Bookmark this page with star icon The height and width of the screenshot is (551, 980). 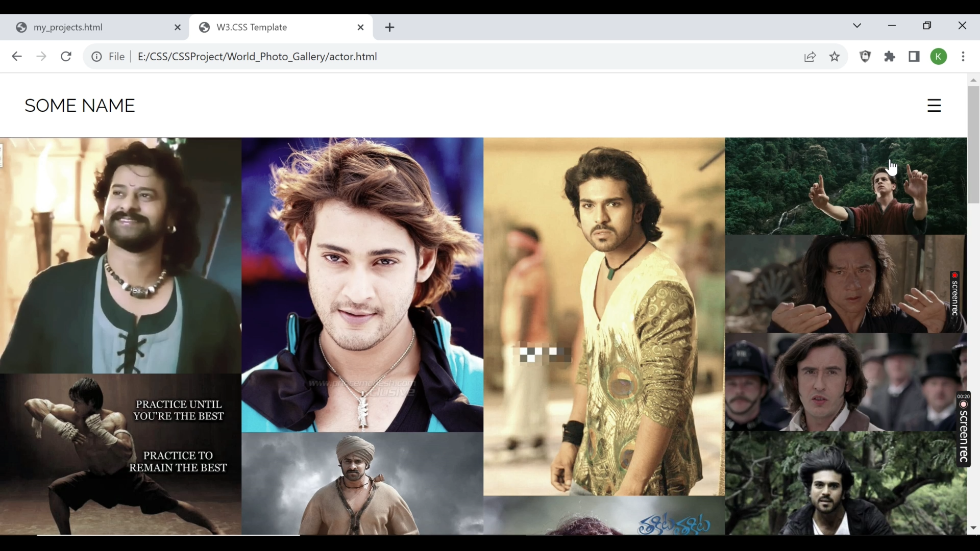[835, 57]
